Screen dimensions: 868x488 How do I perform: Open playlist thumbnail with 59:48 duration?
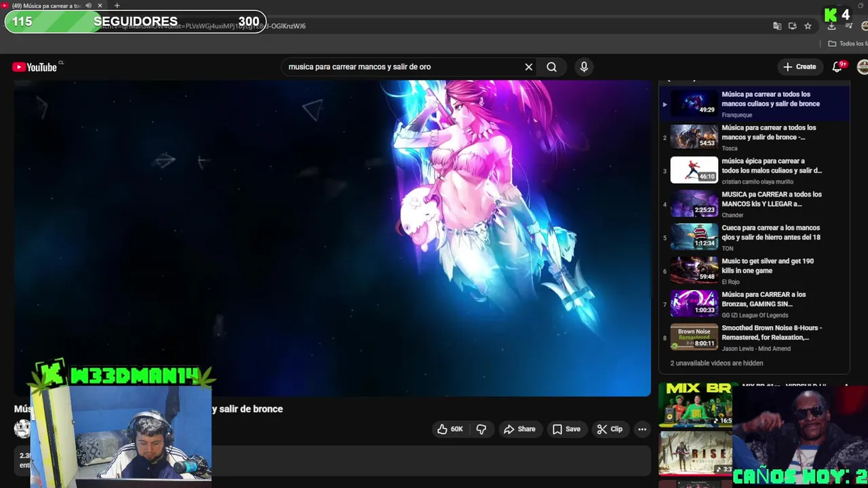pyautogui.click(x=694, y=270)
